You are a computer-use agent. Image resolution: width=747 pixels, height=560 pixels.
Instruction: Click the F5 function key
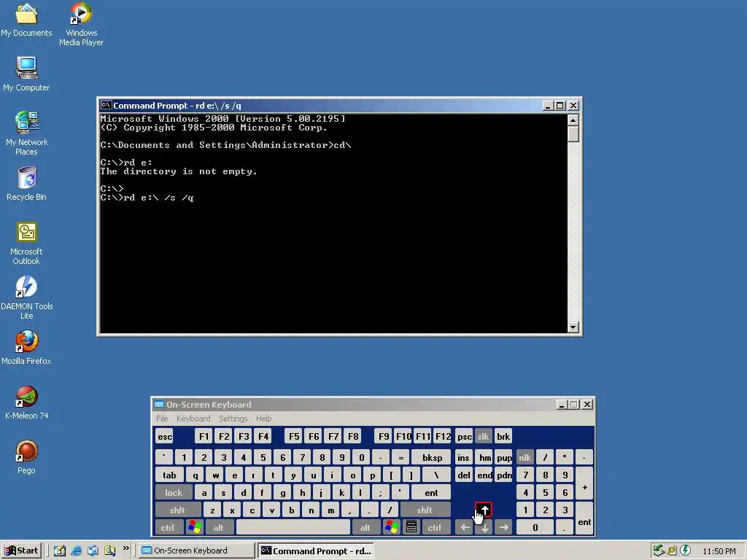tap(294, 436)
